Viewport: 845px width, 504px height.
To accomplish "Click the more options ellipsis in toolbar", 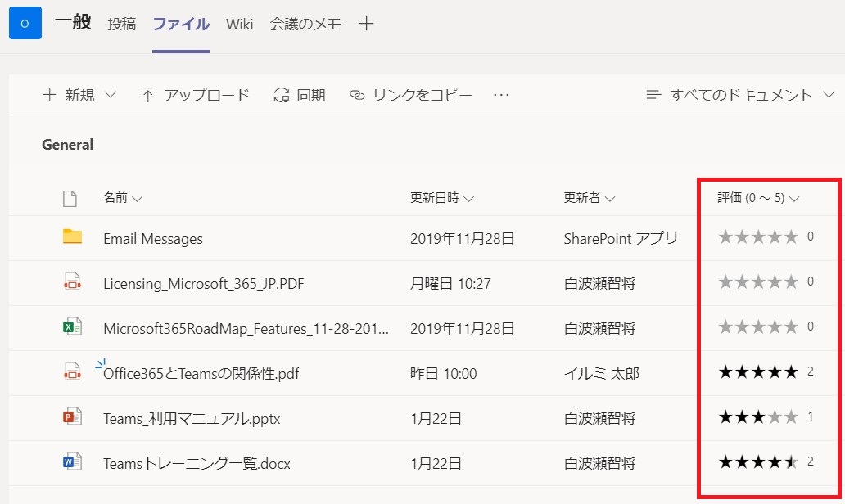I will (501, 95).
